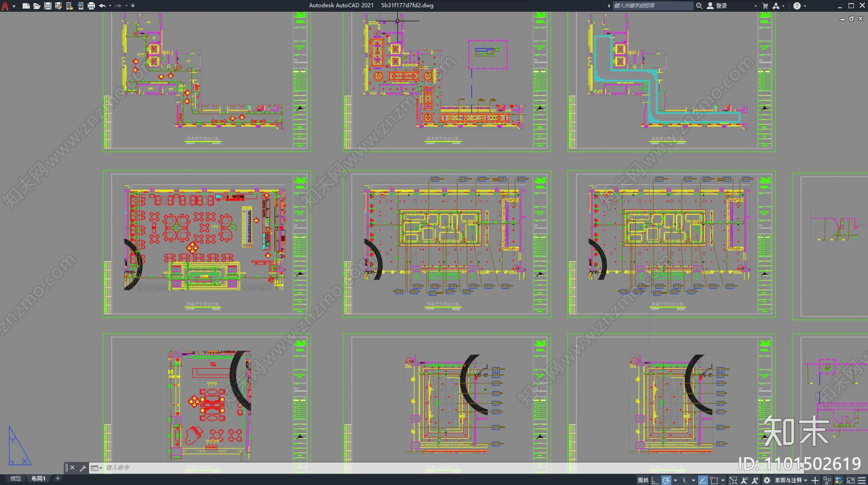Image resolution: width=868 pixels, height=485 pixels.
Task: Click the Save As icon
Action: (59, 5)
